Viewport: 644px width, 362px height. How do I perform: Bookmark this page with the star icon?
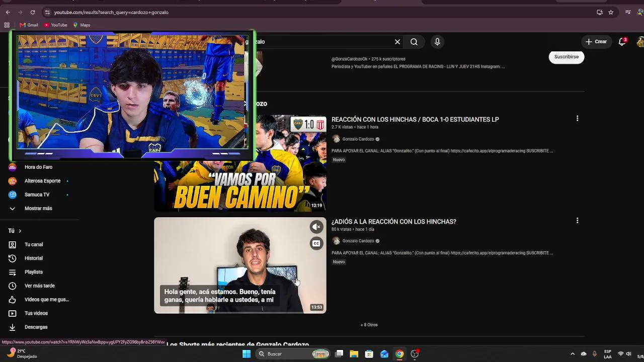611,12
